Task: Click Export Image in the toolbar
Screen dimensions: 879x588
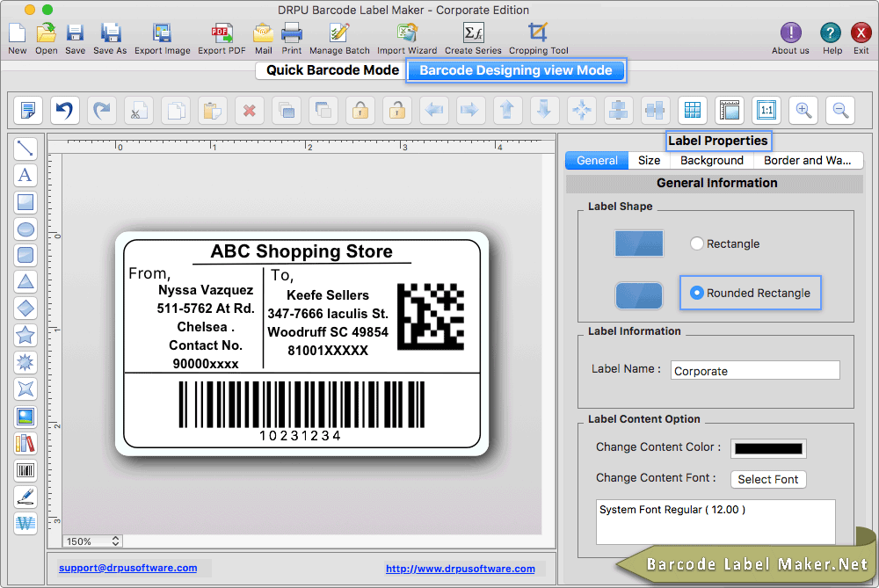Action: click(x=162, y=33)
